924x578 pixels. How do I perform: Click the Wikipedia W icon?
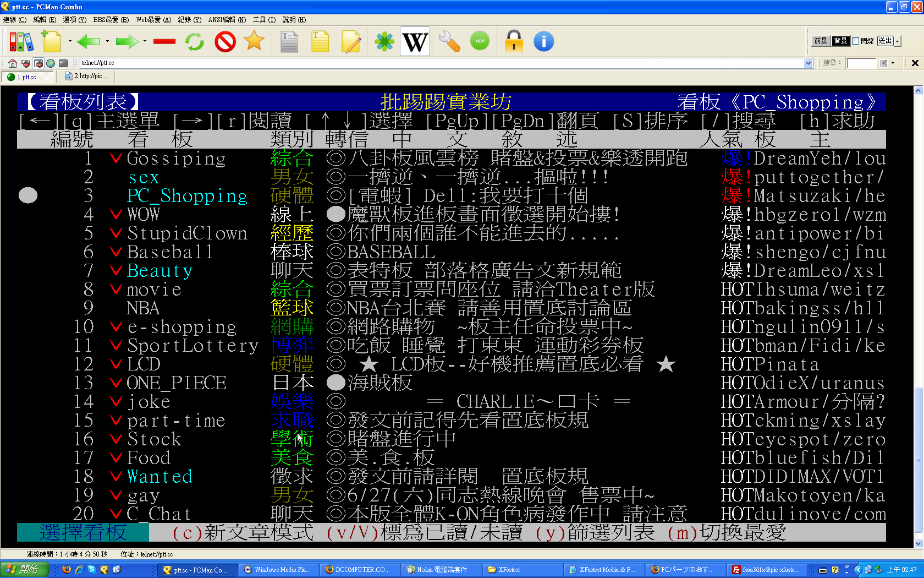point(415,41)
